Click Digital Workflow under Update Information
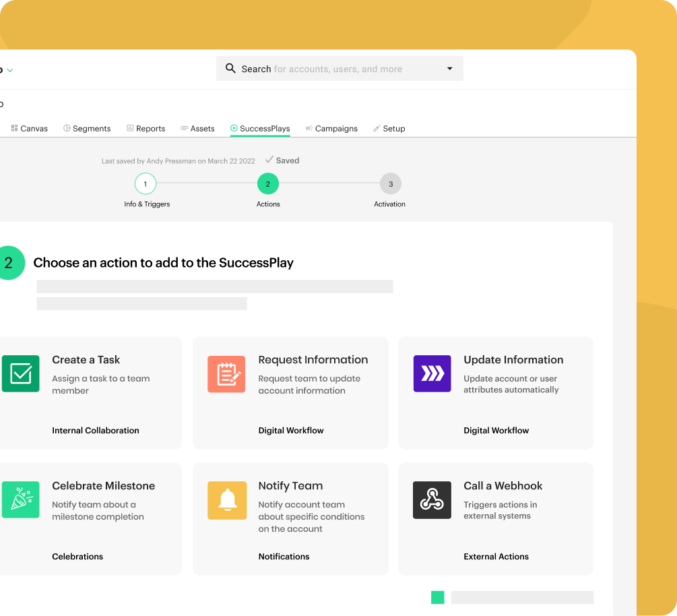Screen dimensions: 677x616 [496, 430]
